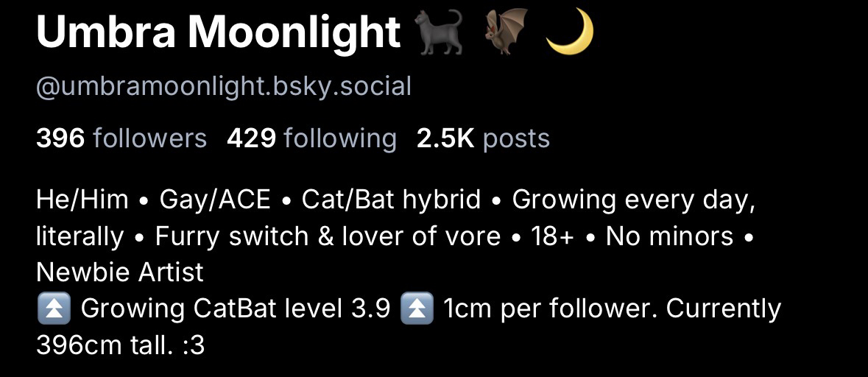868x377 pixels.
Task: Click the Newbie Artist line
Action: pos(119,272)
